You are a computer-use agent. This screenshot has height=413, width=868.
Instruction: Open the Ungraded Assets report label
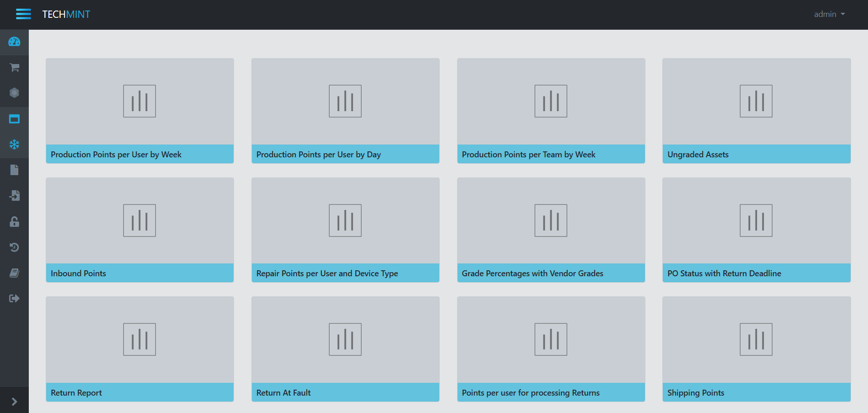[x=698, y=155]
